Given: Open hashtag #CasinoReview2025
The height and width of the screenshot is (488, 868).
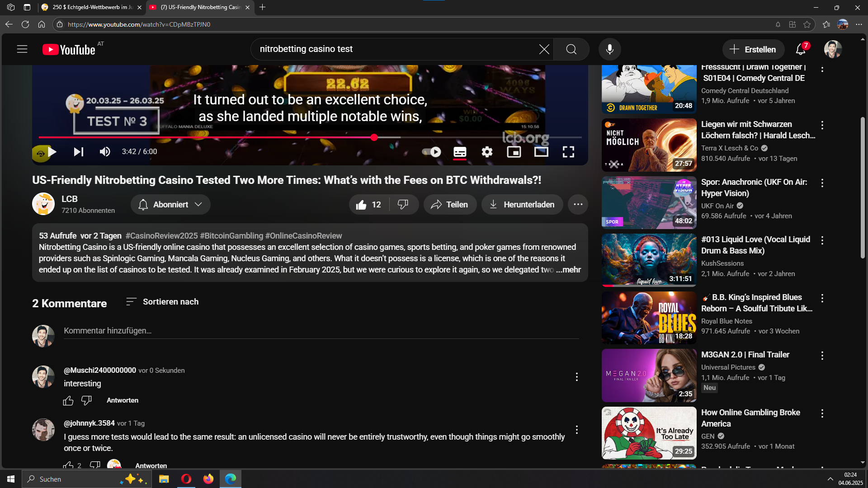Looking at the screenshot, I should (x=161, y=236).
